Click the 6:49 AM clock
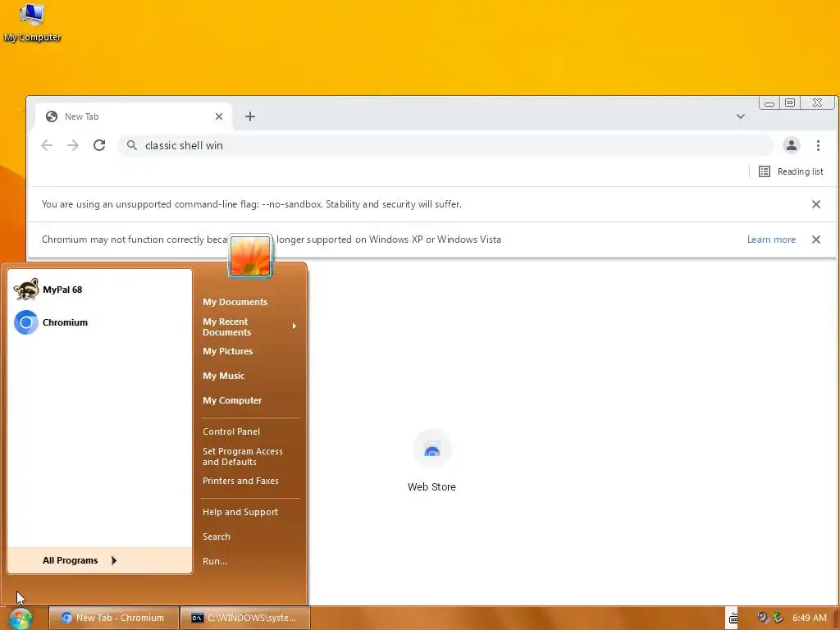This screenshot has height=630, width=840. 810,618
